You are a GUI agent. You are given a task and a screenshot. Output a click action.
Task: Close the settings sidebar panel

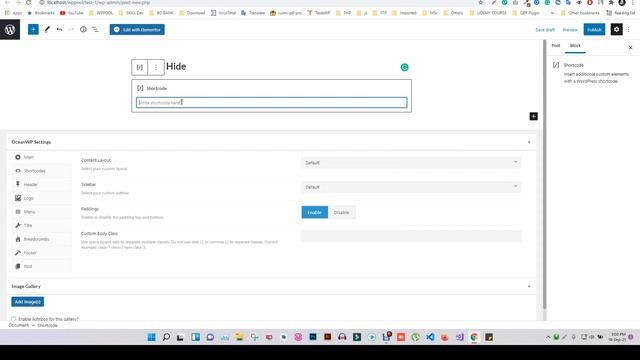coord(630,48)
